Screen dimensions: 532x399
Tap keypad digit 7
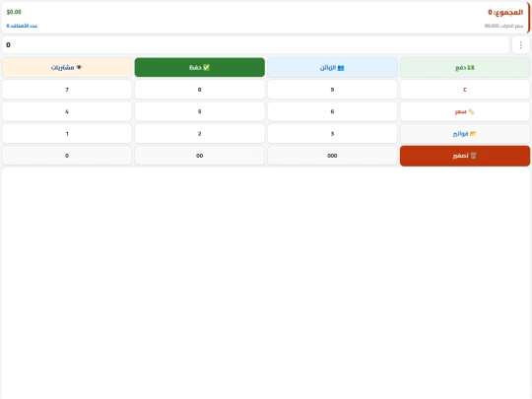pyautogui.click(x=67, y=90)
